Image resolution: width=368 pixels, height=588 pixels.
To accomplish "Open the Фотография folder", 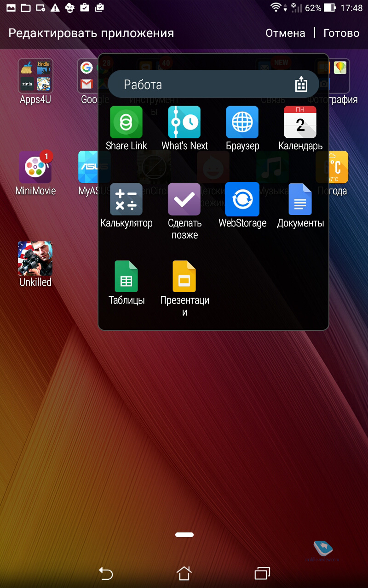I will click(x=339, y=76).
